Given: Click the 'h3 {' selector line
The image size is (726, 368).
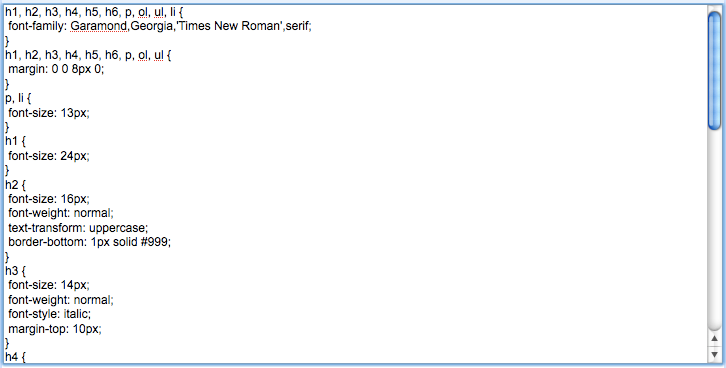Looking at the screenshot, I should [x=15, y=271].
